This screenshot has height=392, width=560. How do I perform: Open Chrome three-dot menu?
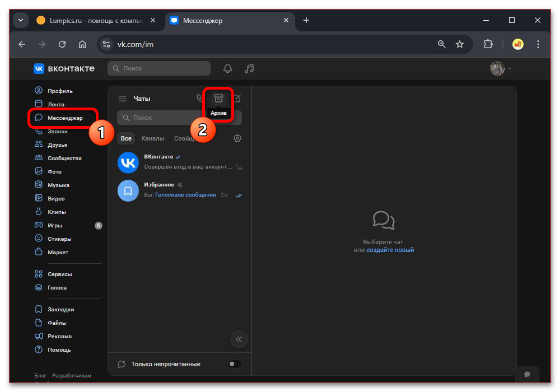click(x=538, y=44)
